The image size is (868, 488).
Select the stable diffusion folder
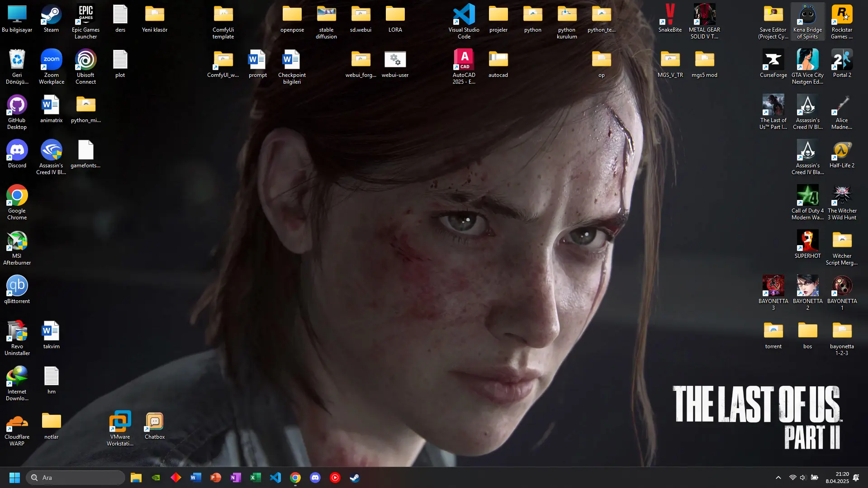pos(326,22)
